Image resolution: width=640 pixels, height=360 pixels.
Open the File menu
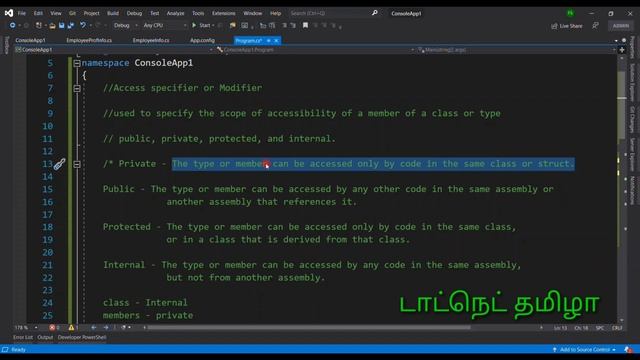click(22, 13)
